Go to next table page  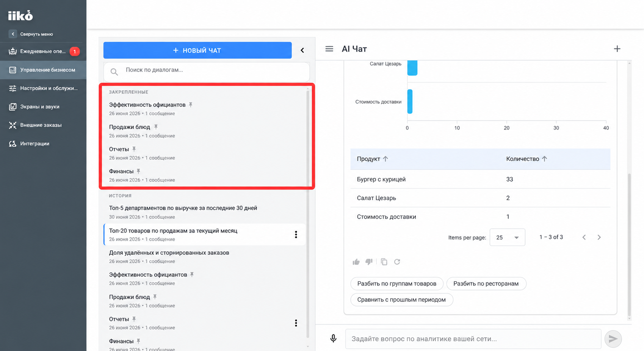point(599,237)
